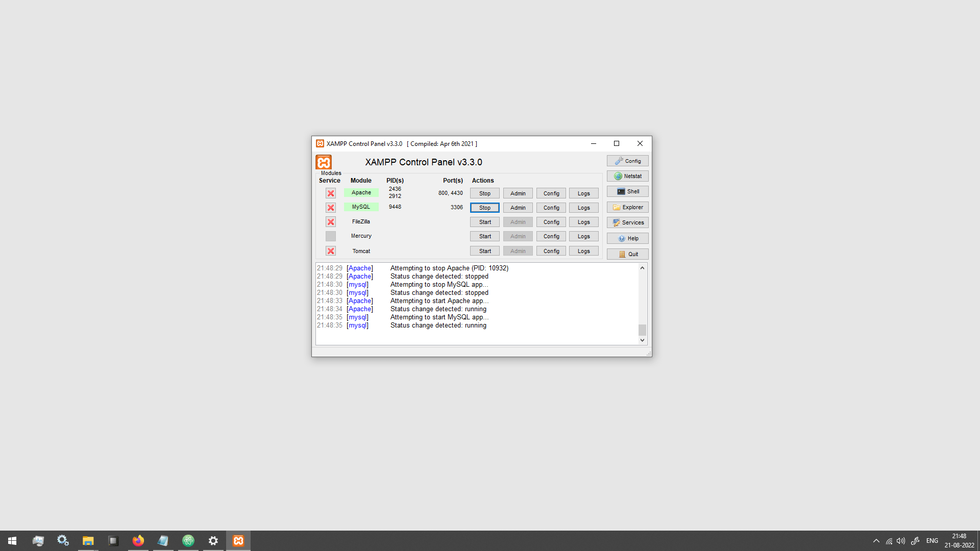Open Netstat from the side panel
This screenshot has width=980, height=551.
pos(627,176)
